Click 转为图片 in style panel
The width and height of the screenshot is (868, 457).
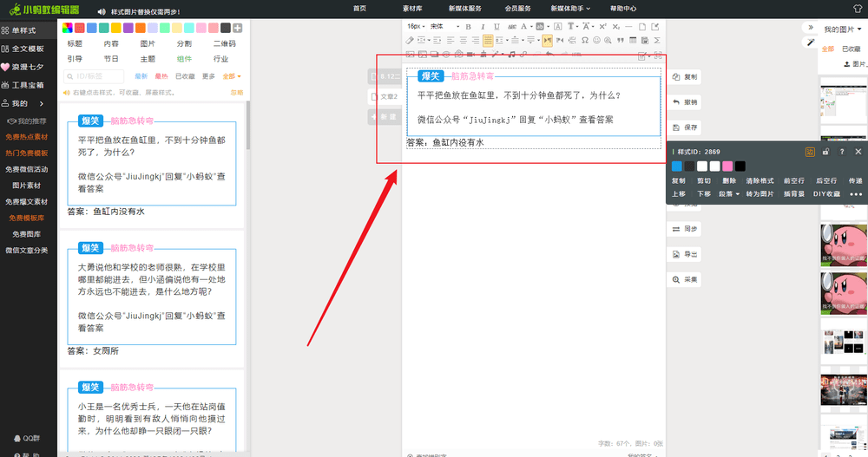click(x=760, y=194)
